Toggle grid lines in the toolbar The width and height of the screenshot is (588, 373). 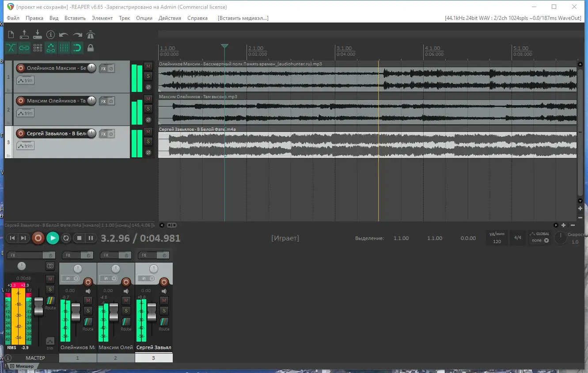click(64, 48)
